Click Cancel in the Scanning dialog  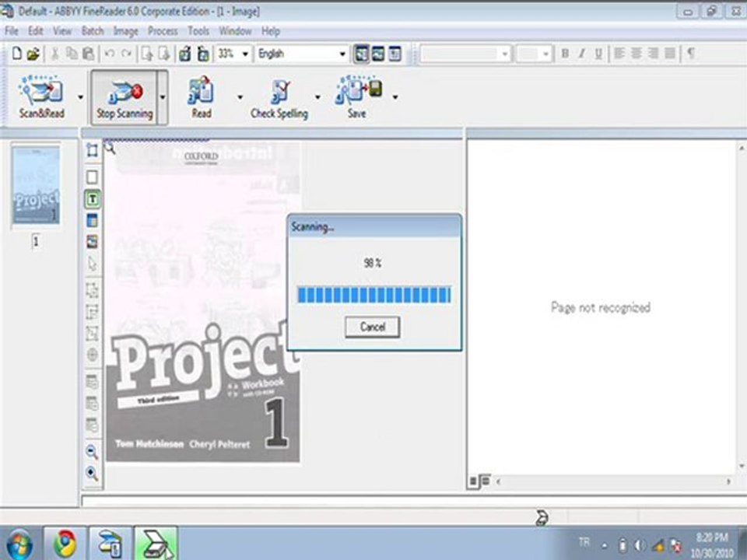[x=373, y=327]
